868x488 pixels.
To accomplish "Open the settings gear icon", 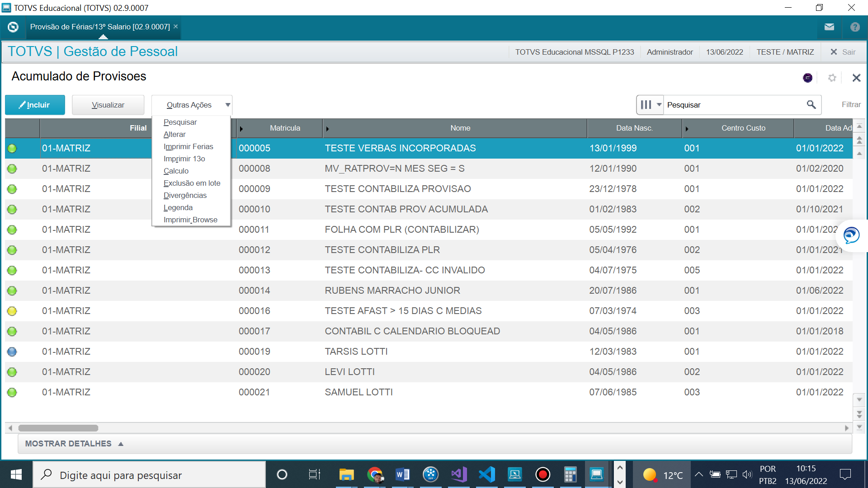I will (832, 78).
